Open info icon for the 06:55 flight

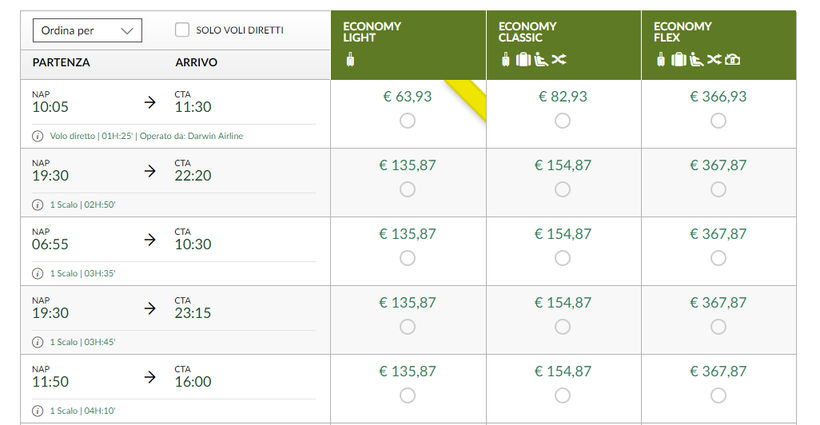[x=38, y=273]
